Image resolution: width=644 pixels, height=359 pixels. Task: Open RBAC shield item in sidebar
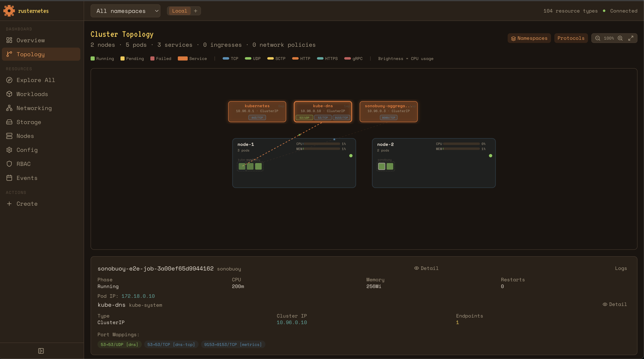(x=24, y=164)
